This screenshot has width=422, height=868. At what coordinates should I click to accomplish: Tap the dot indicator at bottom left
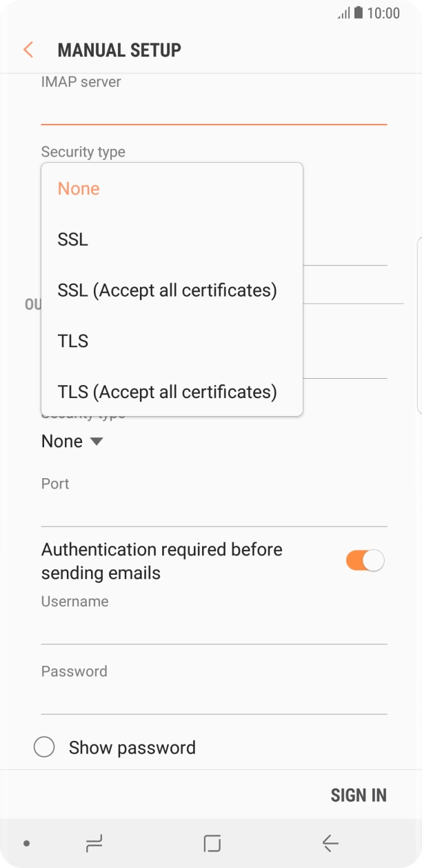tap(26, 842)
